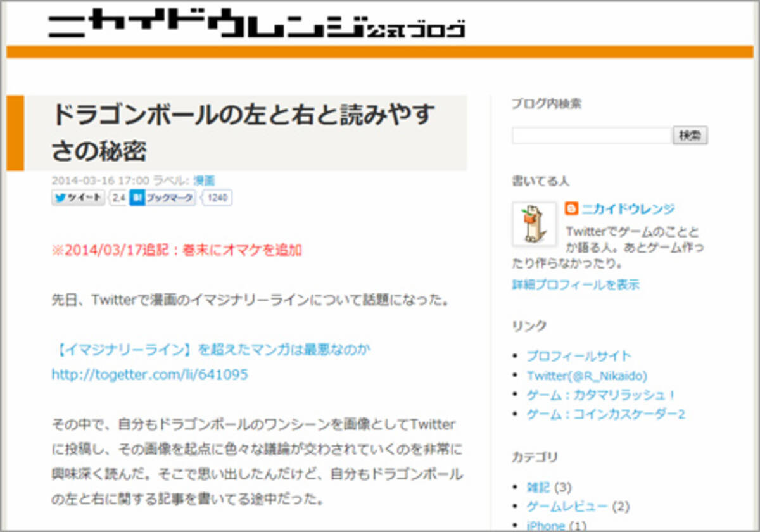Click the red ※2014/03/17追記 notice text

[177, 250]
